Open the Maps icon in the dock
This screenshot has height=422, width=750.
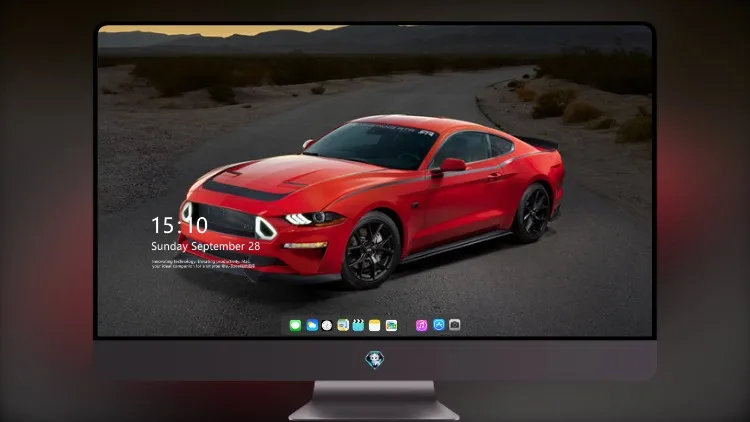(343, 325)
